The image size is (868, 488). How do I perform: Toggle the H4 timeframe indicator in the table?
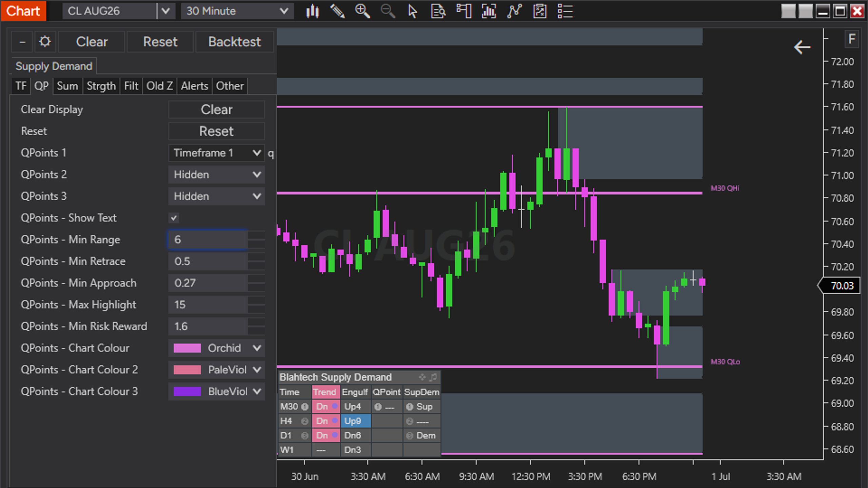[304, 421]
